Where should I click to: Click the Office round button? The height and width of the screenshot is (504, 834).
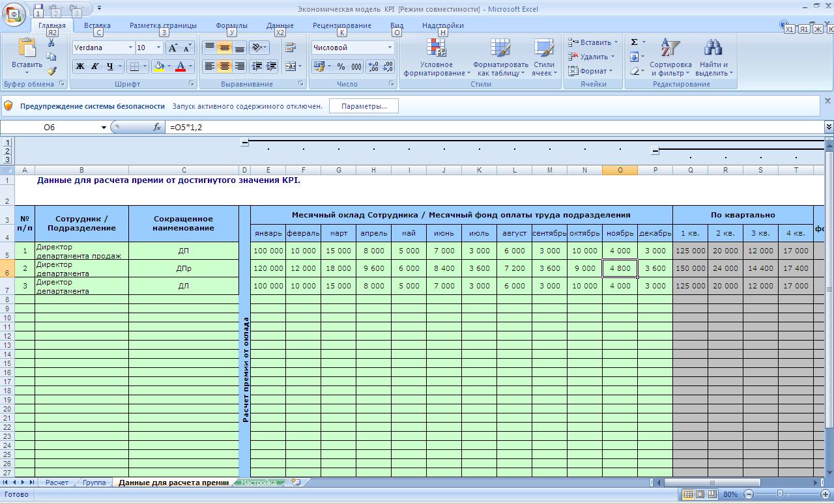point(14,14)
